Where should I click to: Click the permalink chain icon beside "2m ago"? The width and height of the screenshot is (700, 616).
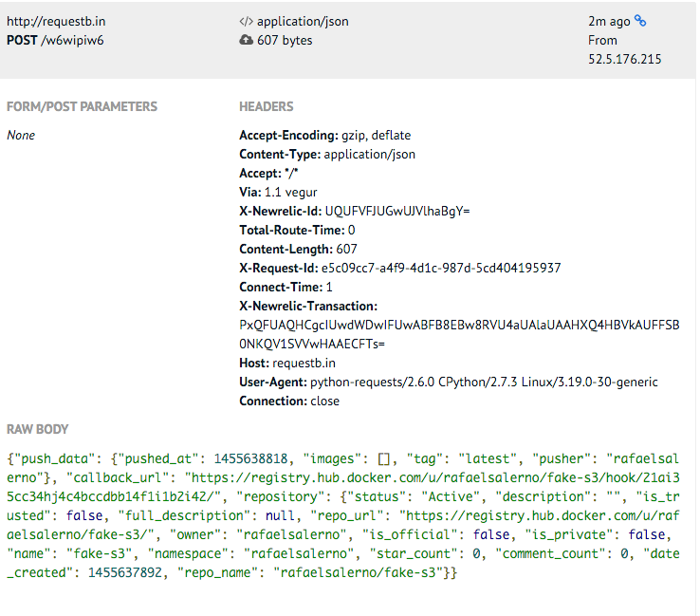(640, 20)
